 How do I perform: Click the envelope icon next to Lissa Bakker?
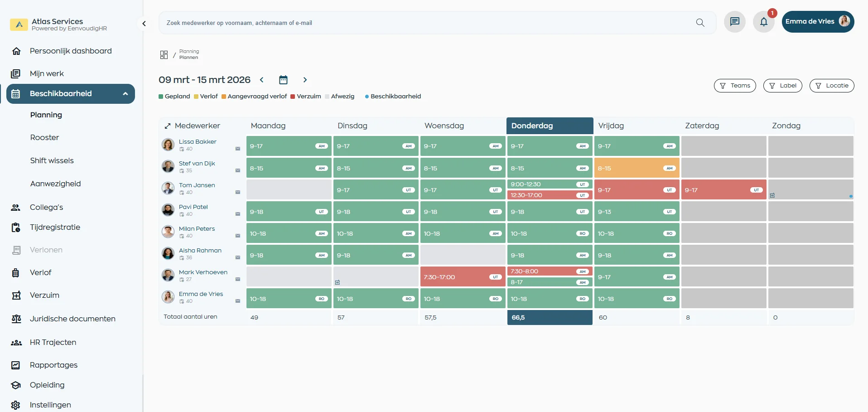pyautogui.click(x=238, y=149)
